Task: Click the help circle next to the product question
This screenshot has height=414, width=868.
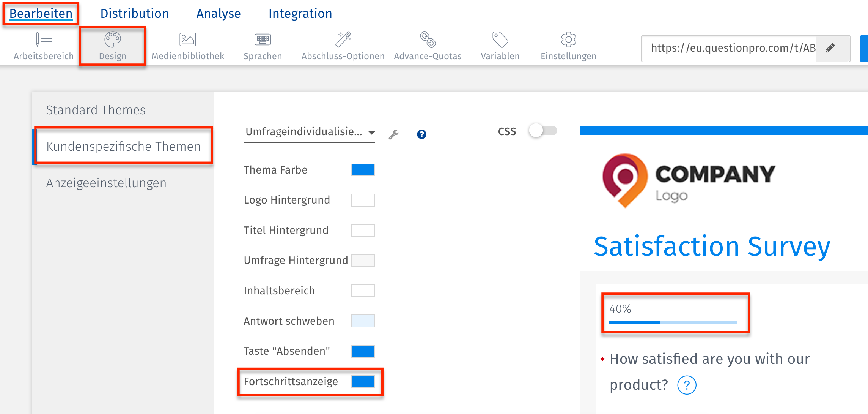Action: point(686,385)
